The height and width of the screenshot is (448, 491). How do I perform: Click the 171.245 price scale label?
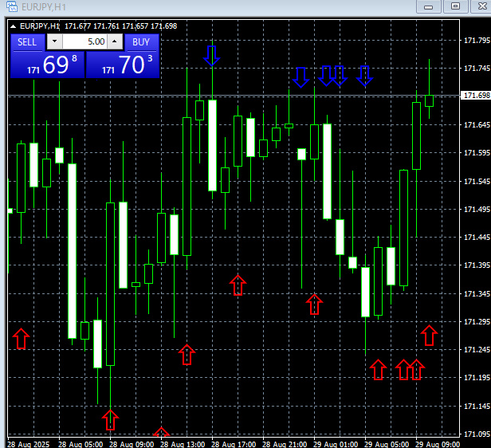click(x=477, y=350)
